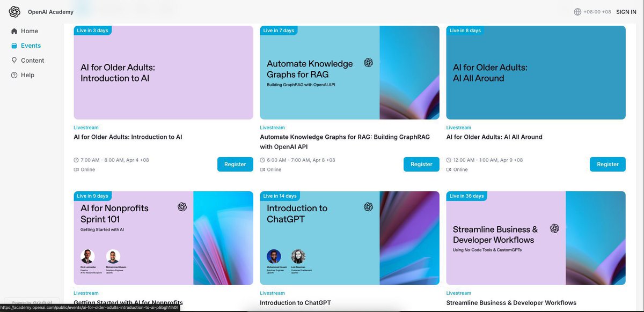The image size is (644, 312).
Task: Register for AI for Older Adults: Introduction to AI
Action: tap(235, 164)
